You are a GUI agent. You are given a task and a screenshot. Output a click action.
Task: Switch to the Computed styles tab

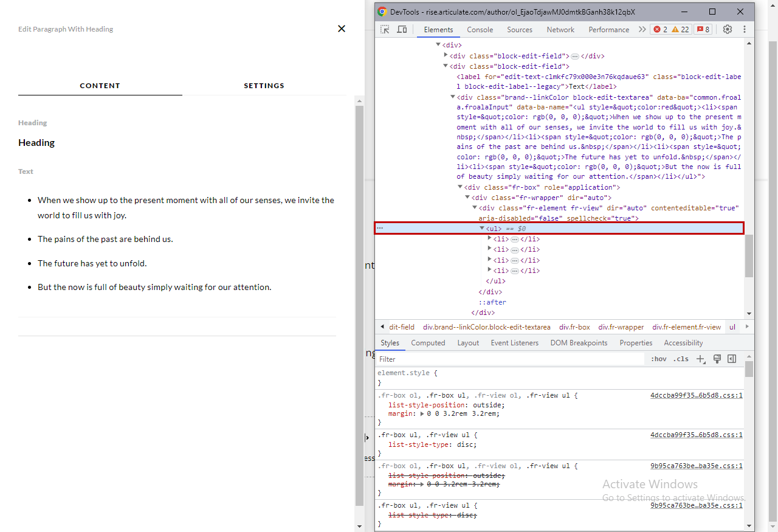[428, 343]
